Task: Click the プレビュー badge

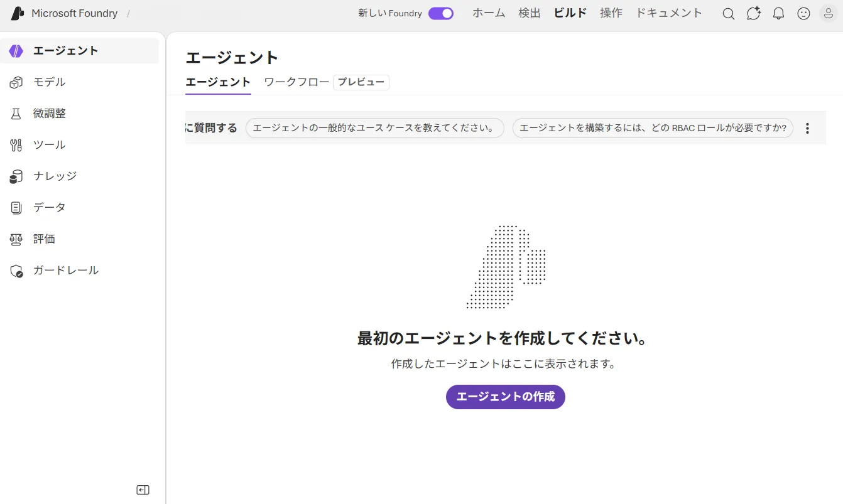Action: point(361,82)
